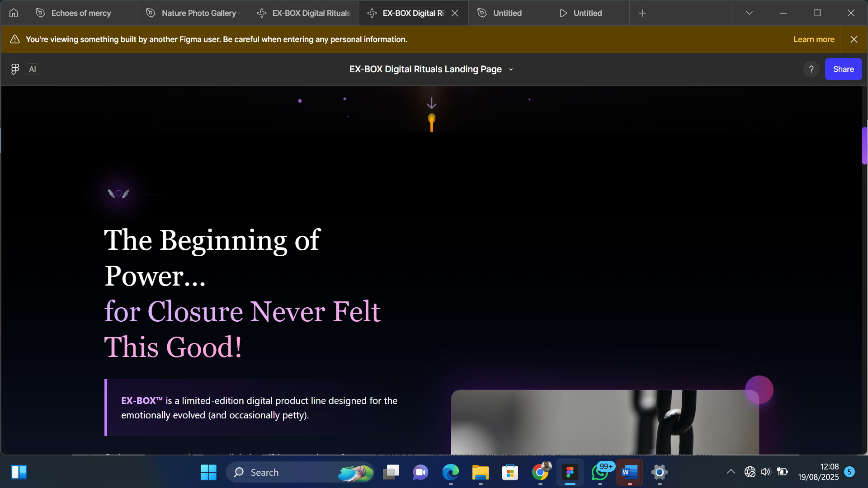Open WhatsApp from the taskbar

(x=600, y=473)
